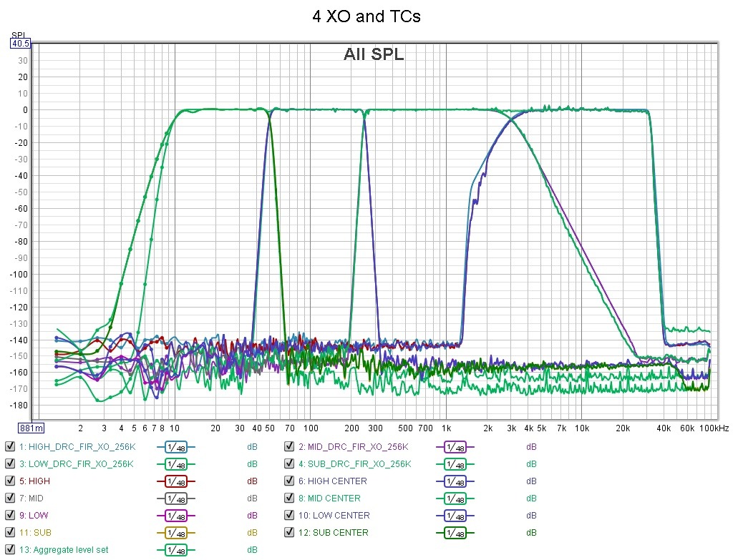Select the 2: MID_DRC_FIR_XO_256K trace label
The image size is (733, 560).
point(354,446)
